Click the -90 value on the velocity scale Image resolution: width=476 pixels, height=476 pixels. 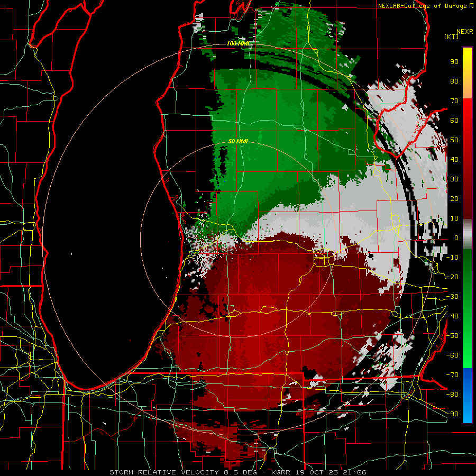point(452,414)
